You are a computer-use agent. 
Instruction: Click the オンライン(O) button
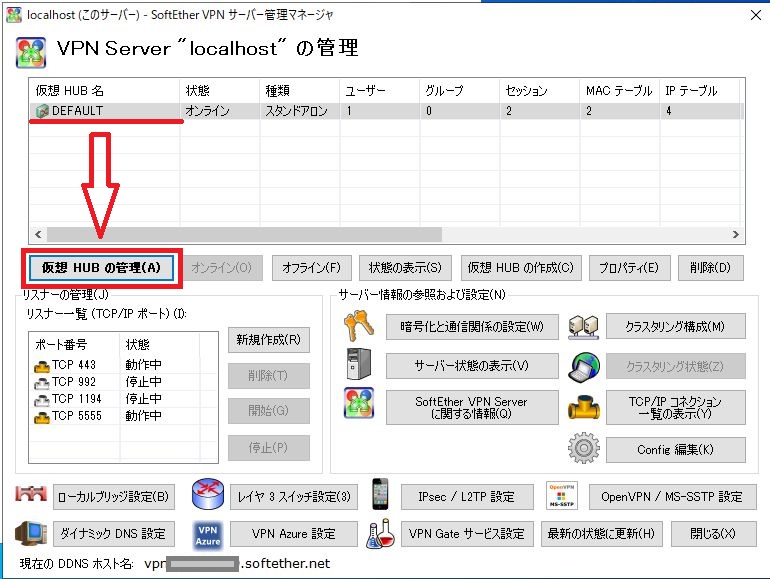[221, 268]
